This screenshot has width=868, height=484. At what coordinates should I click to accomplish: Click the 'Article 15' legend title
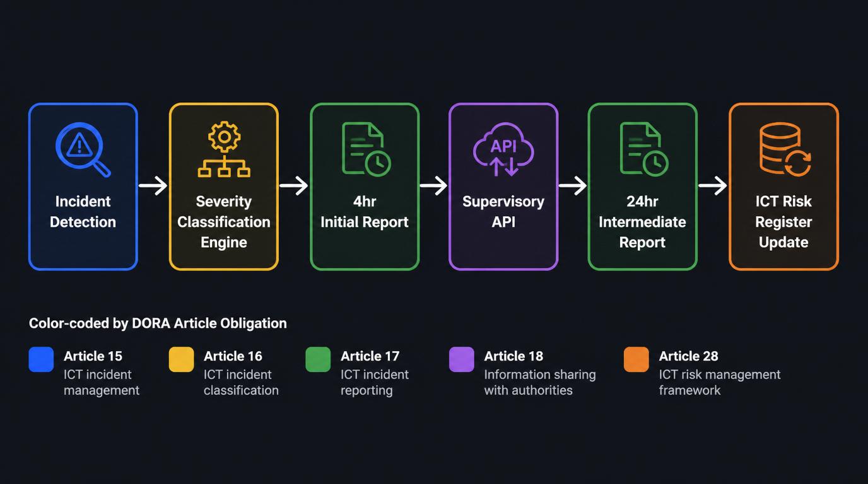pos(93,356)
